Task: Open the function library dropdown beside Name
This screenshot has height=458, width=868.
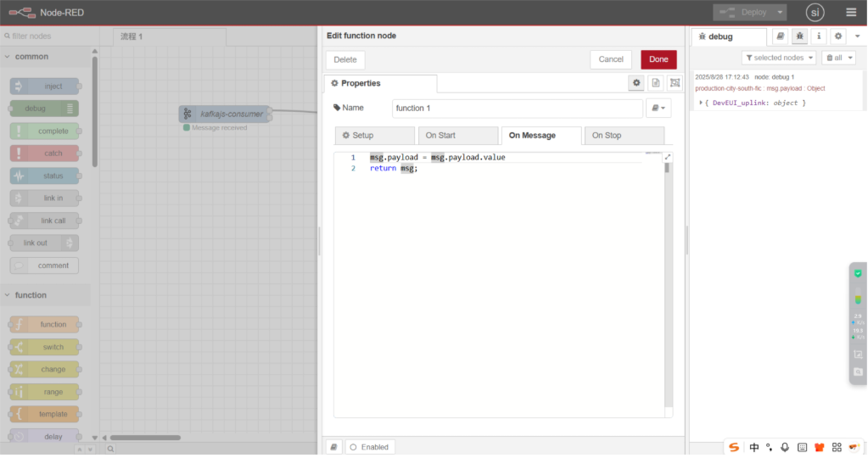Action: pos(658,109)
